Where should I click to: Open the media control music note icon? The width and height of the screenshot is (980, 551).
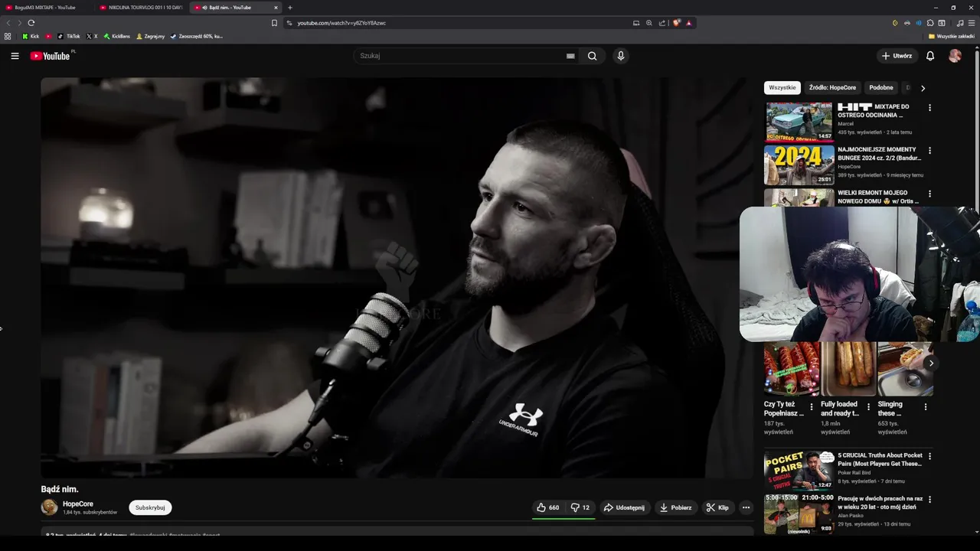960,23
